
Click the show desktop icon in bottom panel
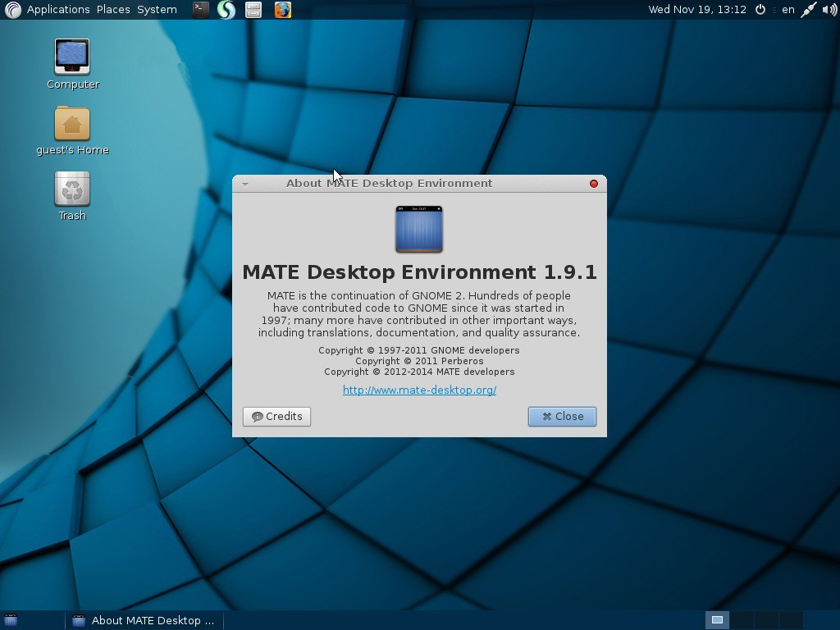tap(11, 620)
